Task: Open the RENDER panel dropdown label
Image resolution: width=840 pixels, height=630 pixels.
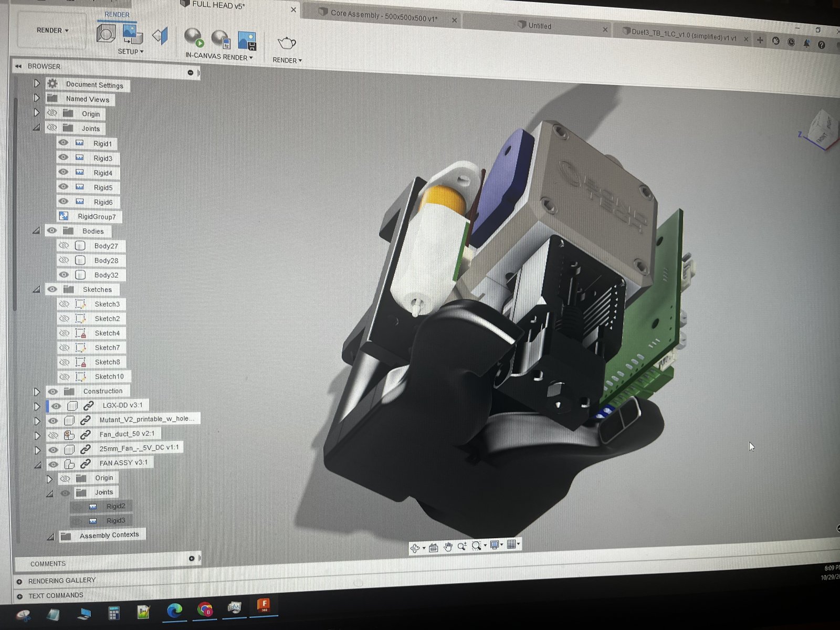Action: (287, 60)
